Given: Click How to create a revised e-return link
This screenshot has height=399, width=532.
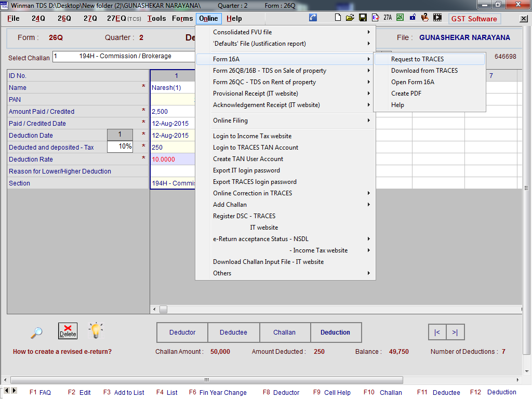Looking at the screenshot, I should tap(62, 352).
